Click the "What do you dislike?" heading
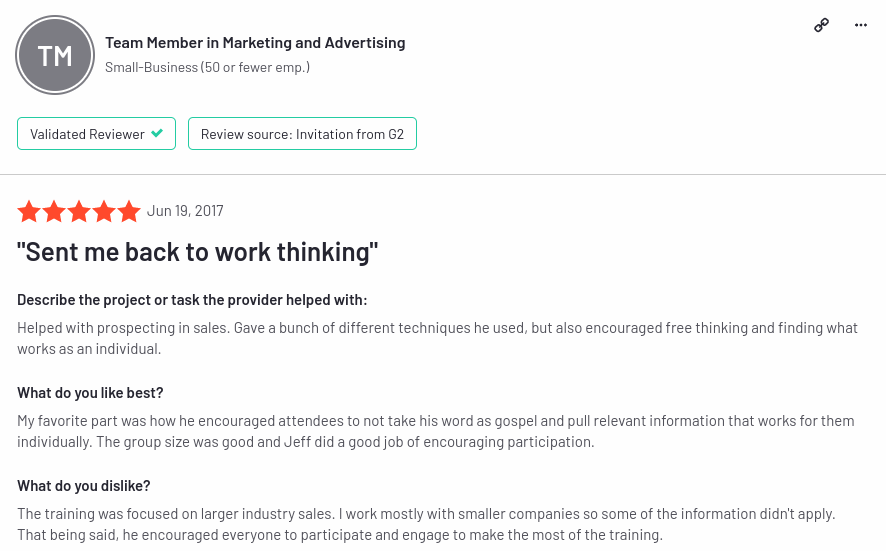The height and width of the screenshot is (551, 886). coord(84,486)
